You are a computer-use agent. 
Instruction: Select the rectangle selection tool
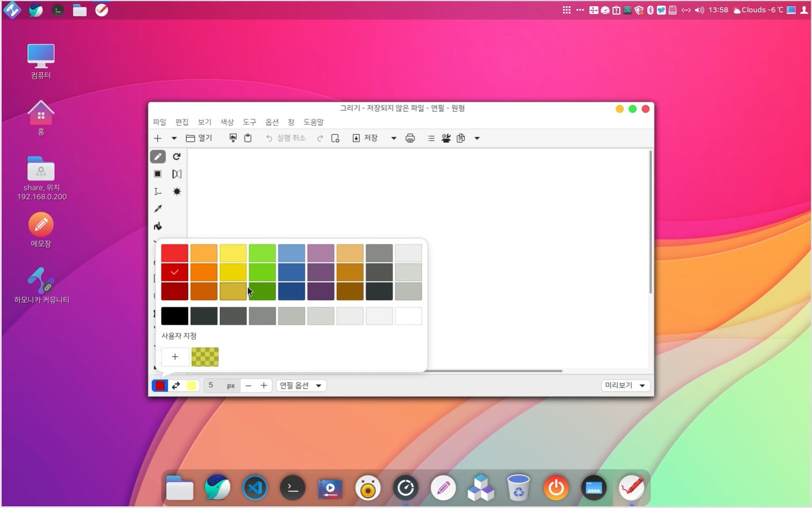click(158, 174)
